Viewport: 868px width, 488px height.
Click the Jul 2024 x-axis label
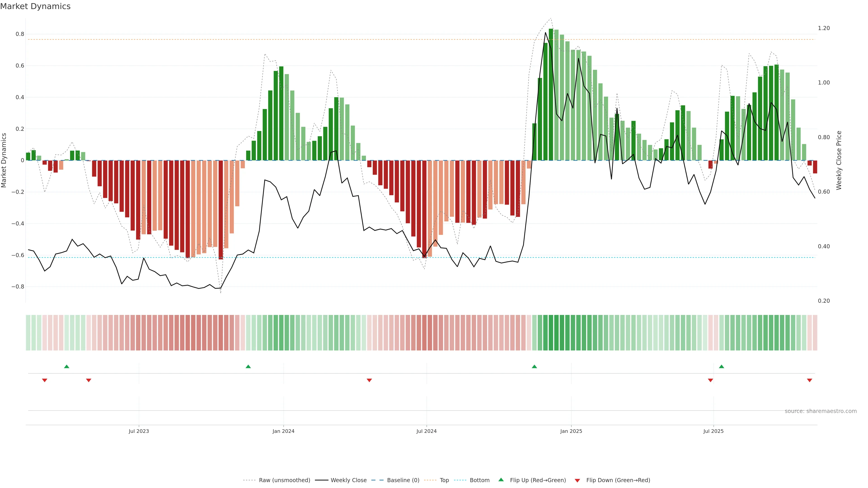[x=426, y=431]
